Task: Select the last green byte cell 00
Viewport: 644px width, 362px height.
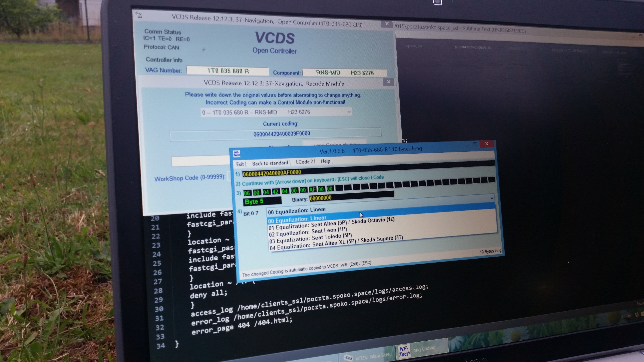Action: [x=330, y=189]
